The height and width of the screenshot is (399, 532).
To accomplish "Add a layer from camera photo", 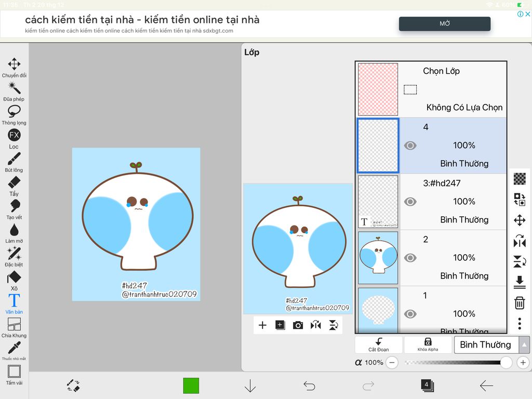I will click(x=298, y=325).
